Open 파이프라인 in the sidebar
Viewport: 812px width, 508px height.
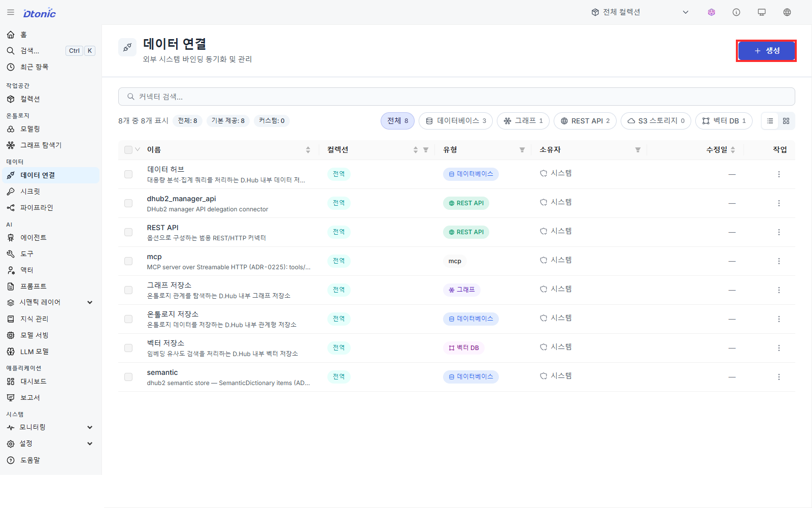click(51, 208)
